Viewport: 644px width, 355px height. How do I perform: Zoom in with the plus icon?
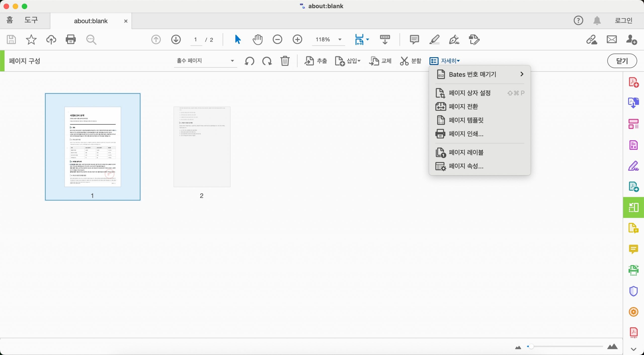click(297, 40)
